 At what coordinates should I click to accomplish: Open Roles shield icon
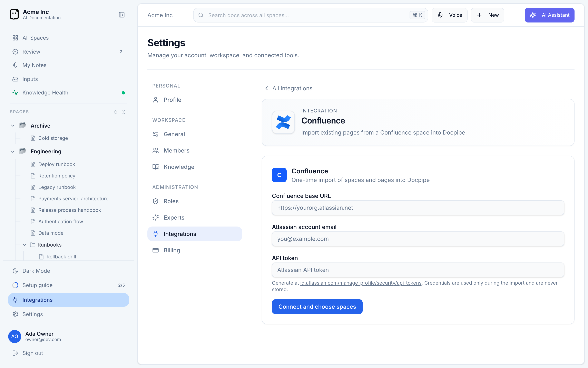156,201
